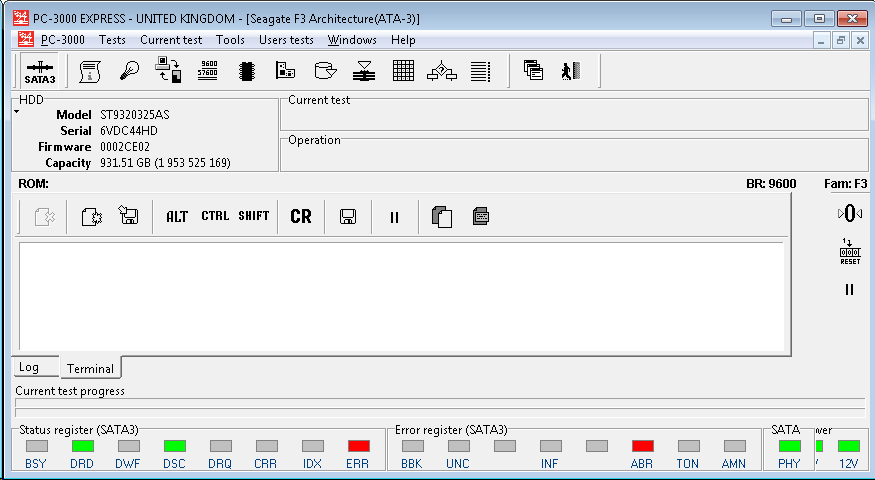
Task: Click the heads stack icon in toolbar
Action: tap(364, 71)
